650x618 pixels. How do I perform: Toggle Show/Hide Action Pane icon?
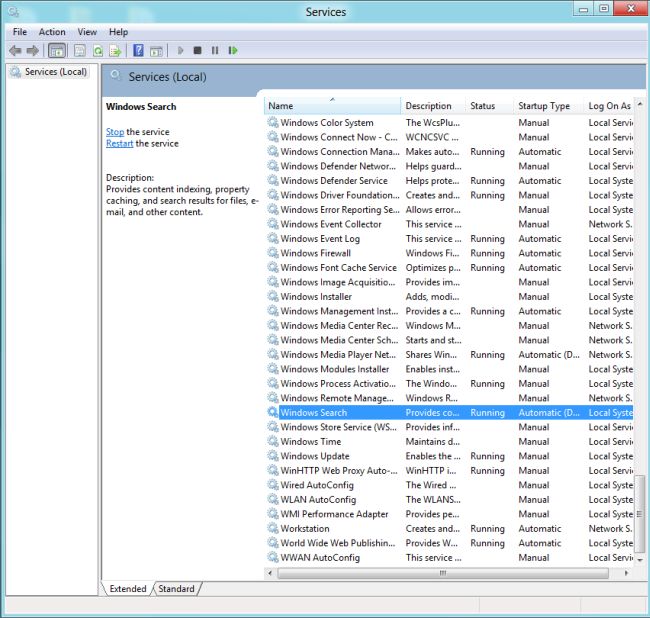(x=156, y=51)
